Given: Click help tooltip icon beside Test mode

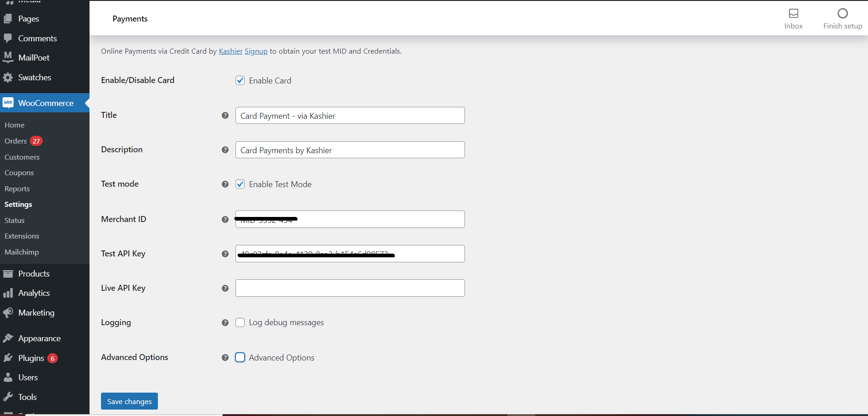Looking at the screenshot, I should tap(225, 184).
